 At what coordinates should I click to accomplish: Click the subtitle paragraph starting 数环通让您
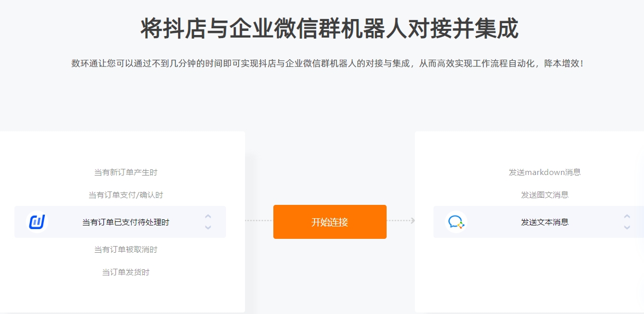pos(328,64)
